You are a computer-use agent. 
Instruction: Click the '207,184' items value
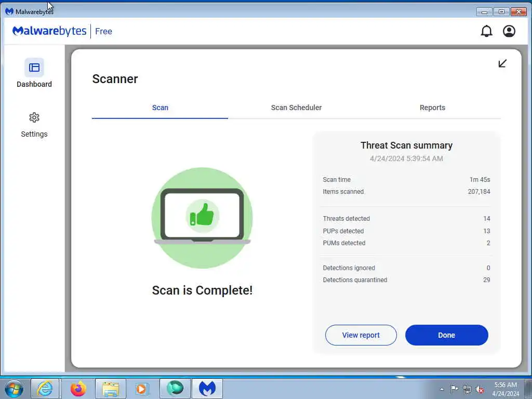coord(478,192)
